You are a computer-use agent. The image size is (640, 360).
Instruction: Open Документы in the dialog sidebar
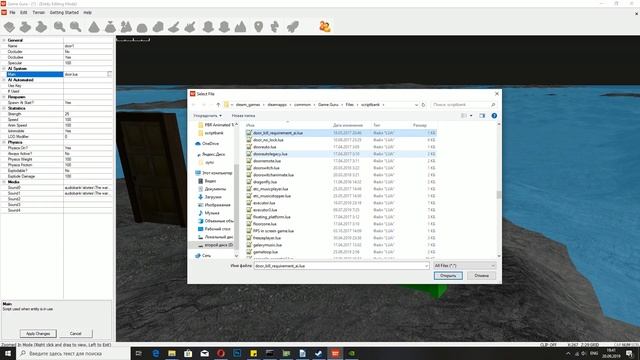click(x=212, y=189)
